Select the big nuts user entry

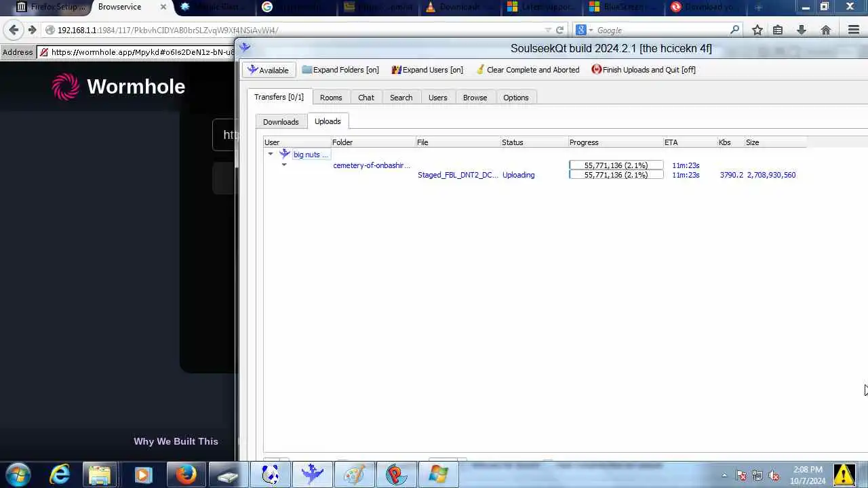(311, 155)
